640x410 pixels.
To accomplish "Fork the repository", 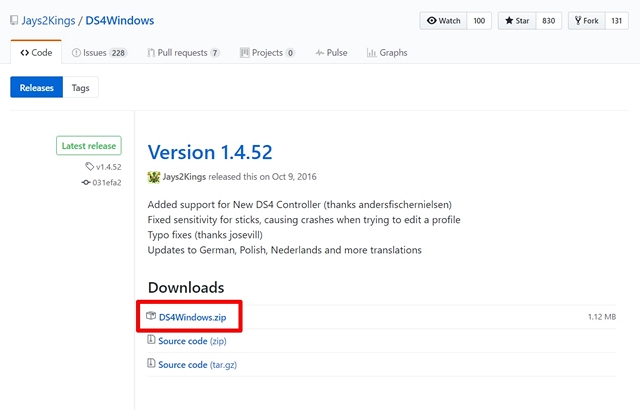I will pyautogui.click(x=587, y=21).
